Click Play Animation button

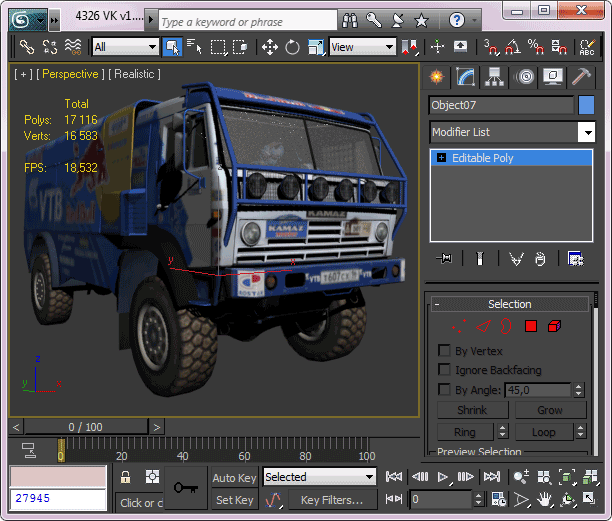(x=442, y=477)
